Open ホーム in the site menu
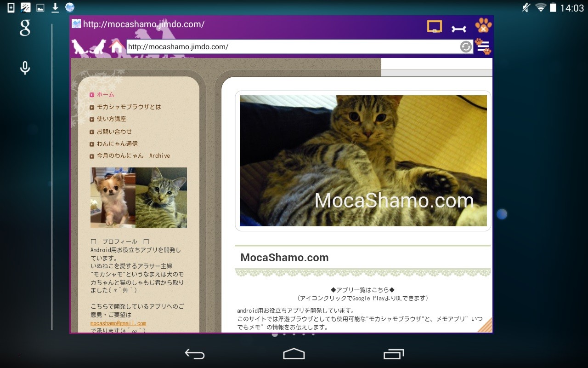Viewport: 588px width, 368px height. [x=105, y=94]
